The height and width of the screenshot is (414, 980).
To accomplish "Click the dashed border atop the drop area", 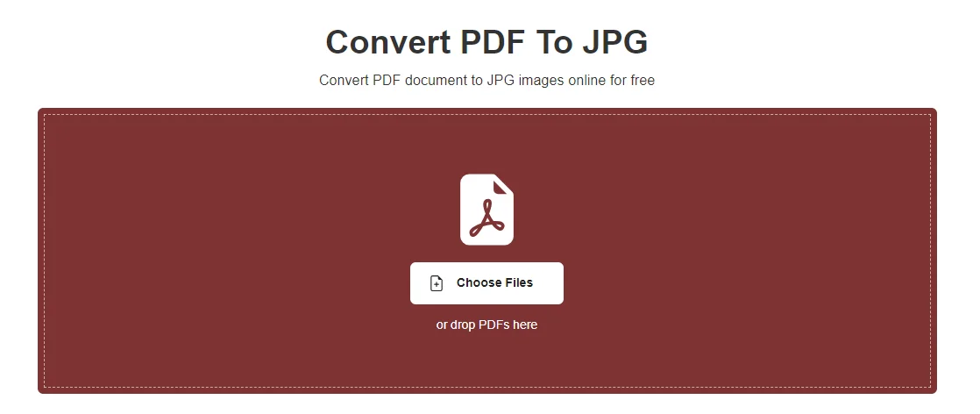I will 486,114.
